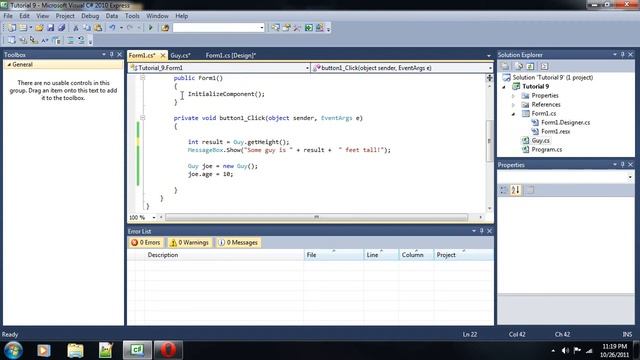Open the File menu

point(8,16)
